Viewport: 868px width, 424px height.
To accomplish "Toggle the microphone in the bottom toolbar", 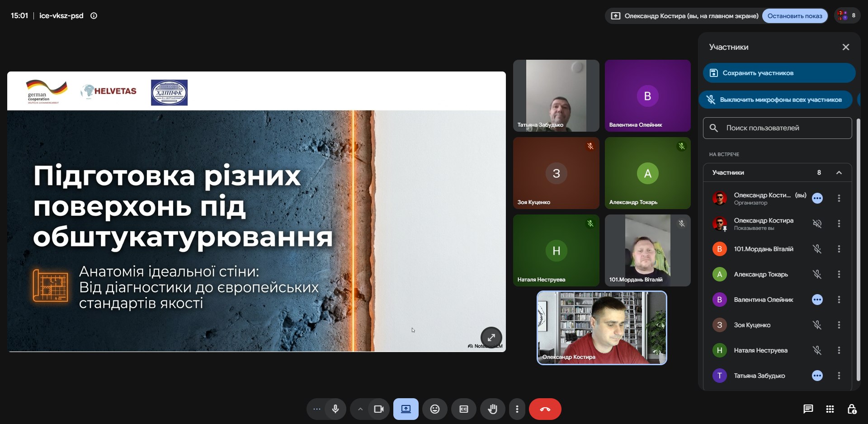I will [335, 409].
